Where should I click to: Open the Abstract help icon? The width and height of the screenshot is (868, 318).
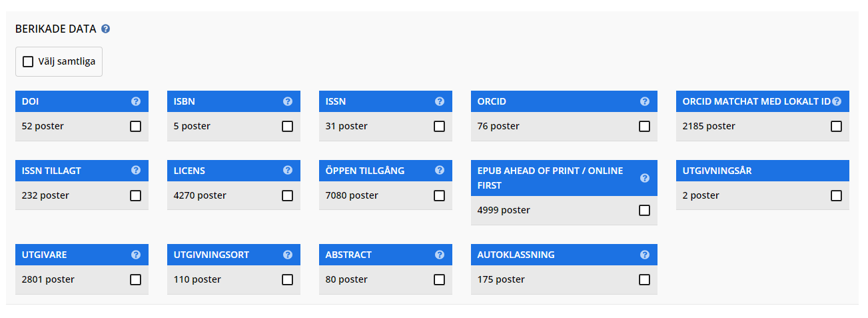pyautogui.click(x=440, y=255)
